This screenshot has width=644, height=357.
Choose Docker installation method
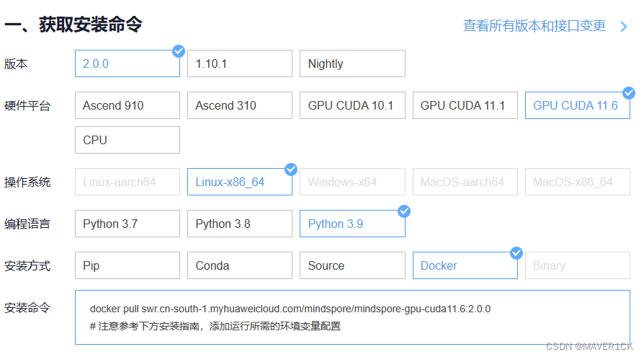pos(465,265)
